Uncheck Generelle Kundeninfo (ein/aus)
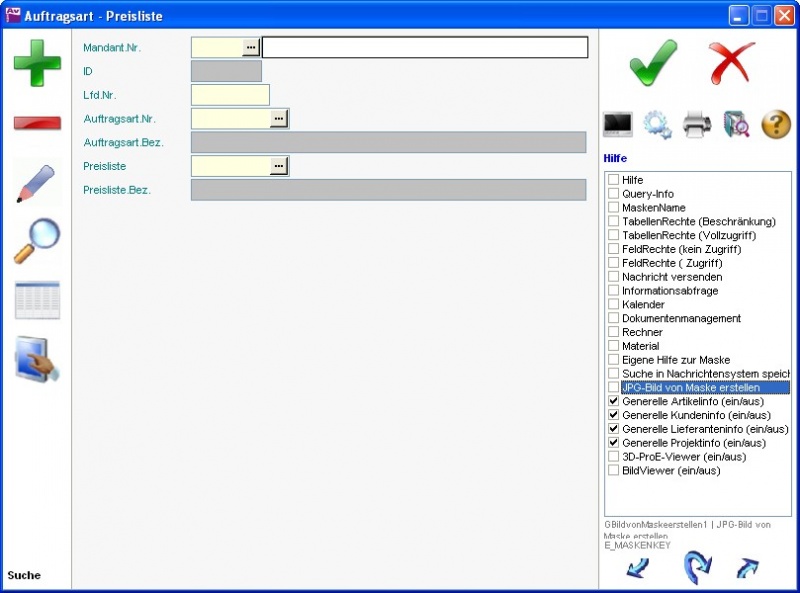Viewport: 800px width, 593px height. pyautogui.click(x=614, y=415)
